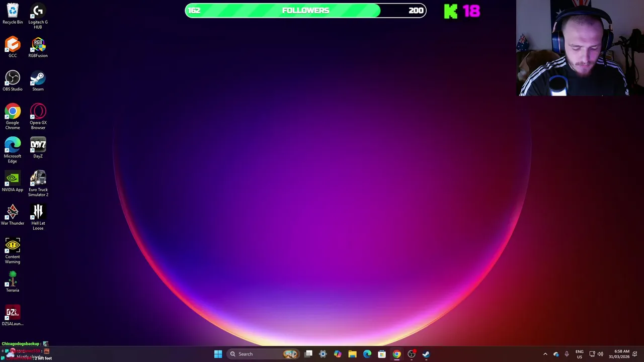Select the Microsoft Edge desktop shortcut
Image resolution: width=644 pixels, height=362 pixels.
click(x=13, y=150)
